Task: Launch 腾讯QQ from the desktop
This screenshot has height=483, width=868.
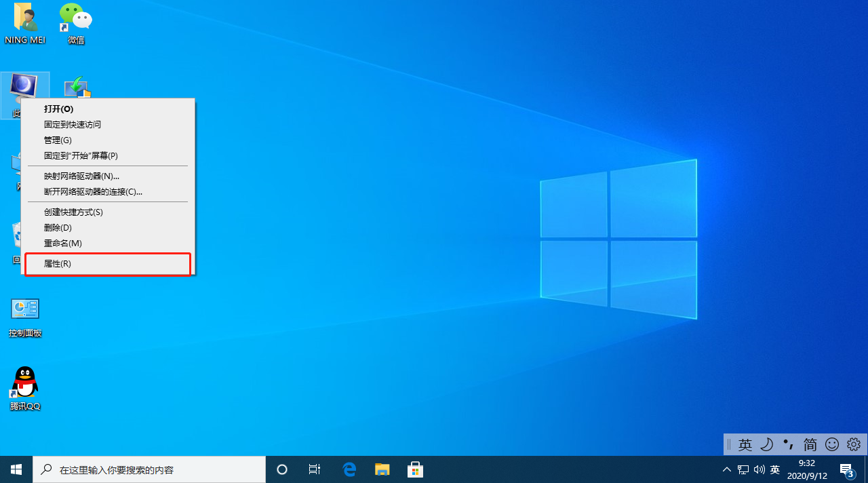Action: coord(25,381)
